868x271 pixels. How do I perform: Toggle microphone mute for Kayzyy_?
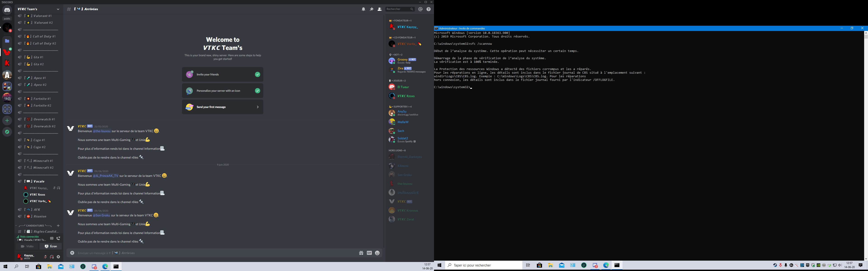pyautogui.click(x=45, y=257)
